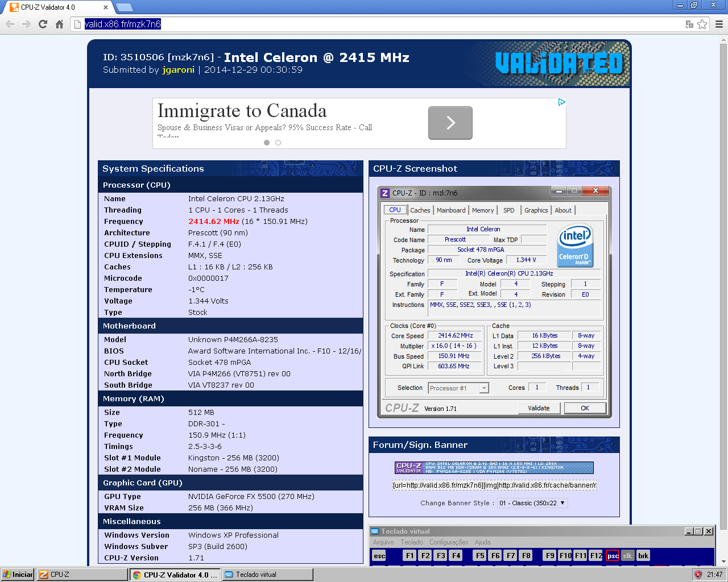The image size is (728, 582).
Task: Click the F4 key on virtual keyboard
Action: point(456,556)
